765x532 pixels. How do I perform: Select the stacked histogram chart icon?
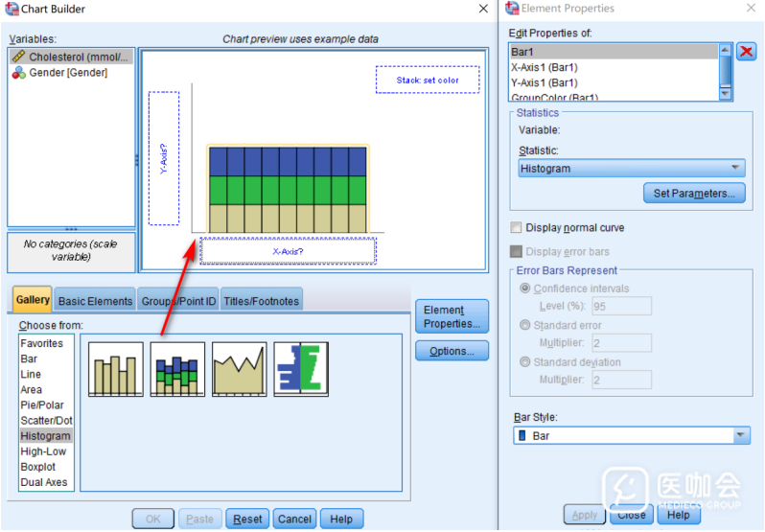177,369
